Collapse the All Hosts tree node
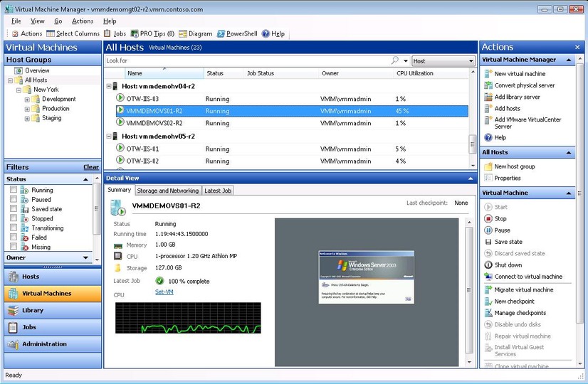The image size is (588, 384). point(10,80)
